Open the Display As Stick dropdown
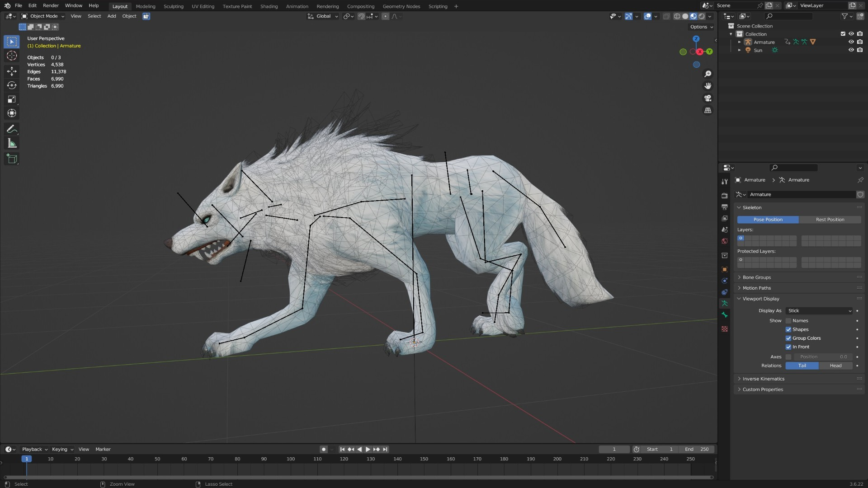This screenshot has width=868, height=488. coord(820,311)
